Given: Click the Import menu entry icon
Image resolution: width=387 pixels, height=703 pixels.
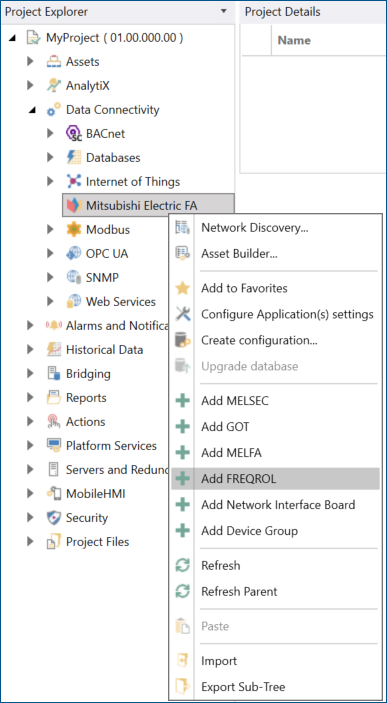Looking at the screenshot, I should click(183, 661).
